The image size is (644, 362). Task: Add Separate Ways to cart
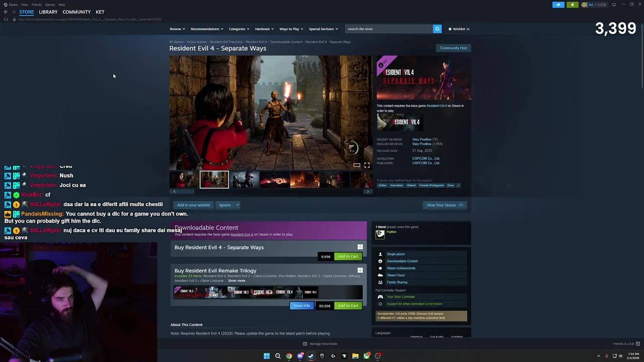click(x=348, y=256)
